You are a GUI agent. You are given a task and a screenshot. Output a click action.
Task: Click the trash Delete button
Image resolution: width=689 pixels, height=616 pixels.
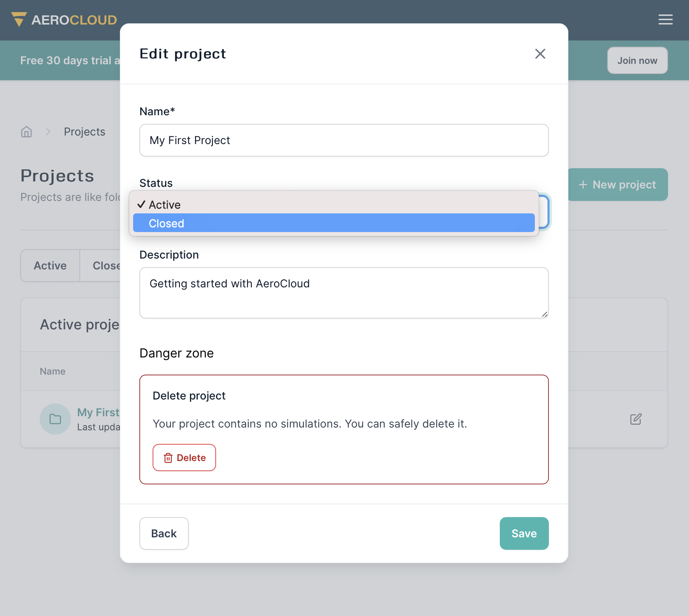click(x=184, y=458)
